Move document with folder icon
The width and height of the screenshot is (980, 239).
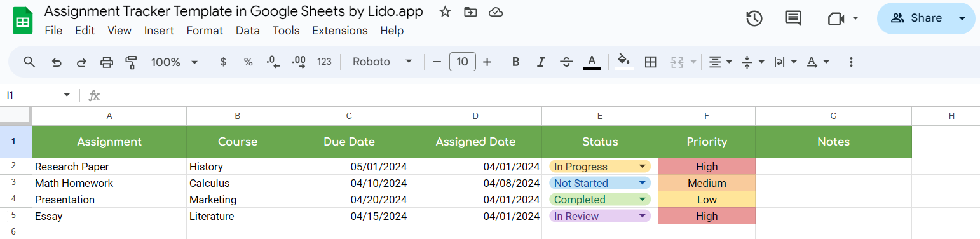coord(470,12)
